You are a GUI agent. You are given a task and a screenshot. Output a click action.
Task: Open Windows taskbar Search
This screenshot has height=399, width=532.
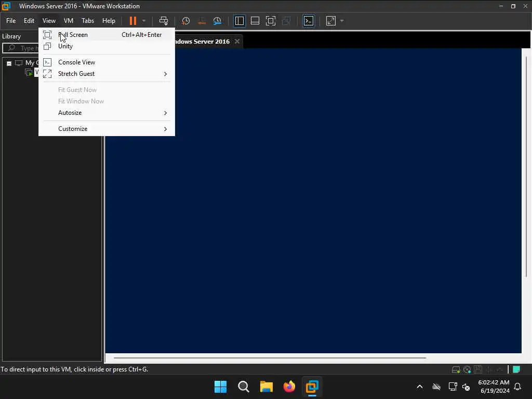click(x=243, y=387)
